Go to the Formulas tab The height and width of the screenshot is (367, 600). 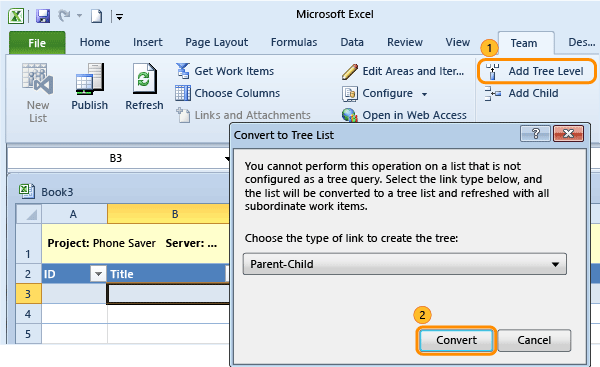click(294, 42)
